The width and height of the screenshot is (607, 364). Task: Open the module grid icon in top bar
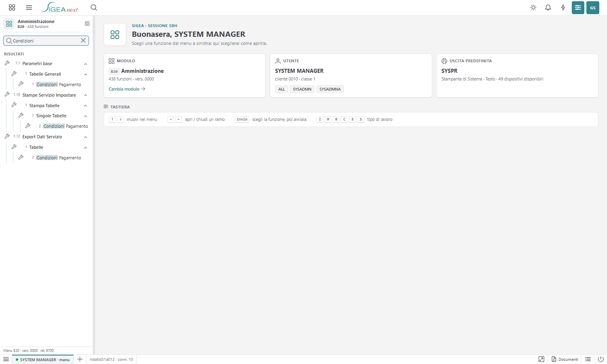(x=12, y=8)
